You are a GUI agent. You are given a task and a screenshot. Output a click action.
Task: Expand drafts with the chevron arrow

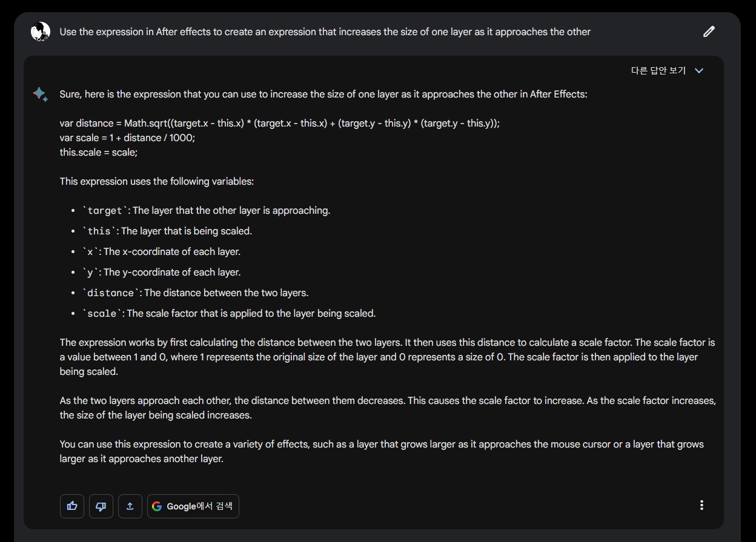pyautogui.click(x=699, y=71)
